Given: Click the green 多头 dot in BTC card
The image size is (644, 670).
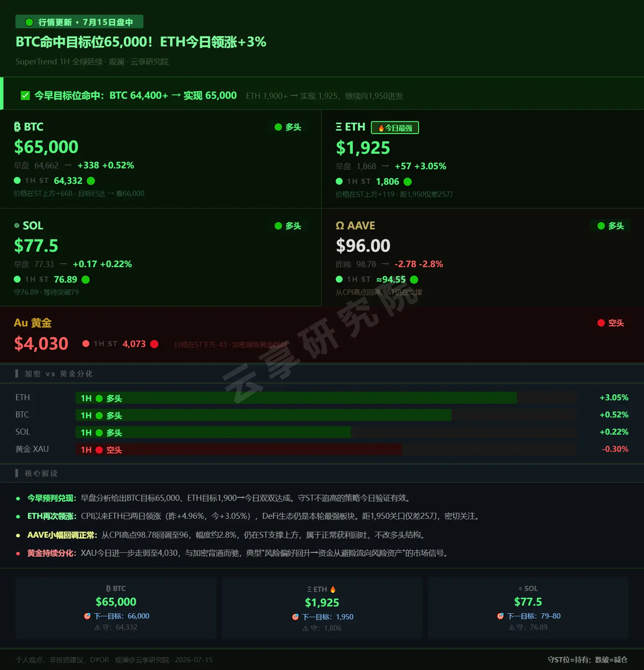Looking at the screenshot, I should tap(278, 127).
